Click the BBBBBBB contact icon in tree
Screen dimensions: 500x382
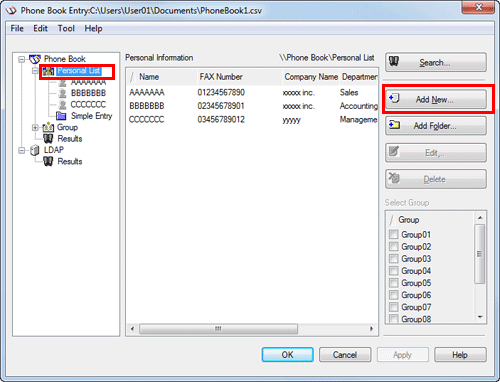(x=62, y=93)
